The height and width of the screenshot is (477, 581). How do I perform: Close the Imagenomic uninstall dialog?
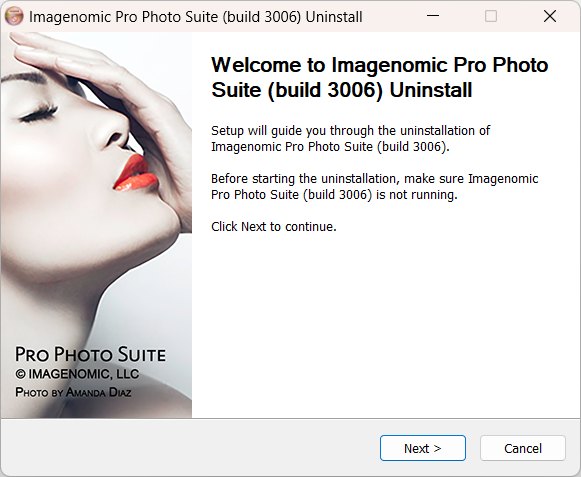click(x=550, y=16)
